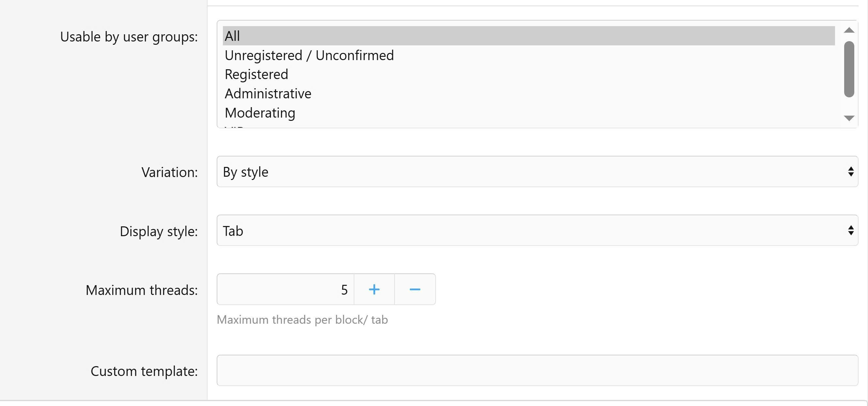868x406 pixels.
Task: Click the 'Custom template:' label
Action: [144, 371]
